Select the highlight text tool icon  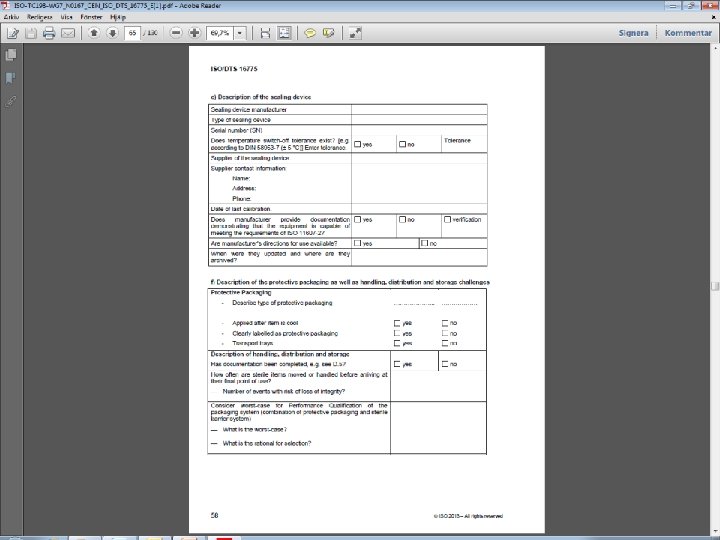(329, 33)
